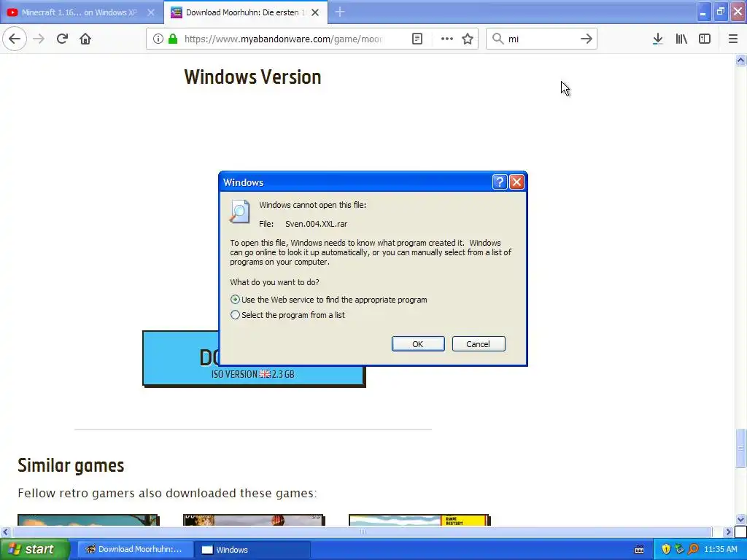Click the green padlock security icon
Viewport: 747px width, 560px height.
tap(172, 39)
